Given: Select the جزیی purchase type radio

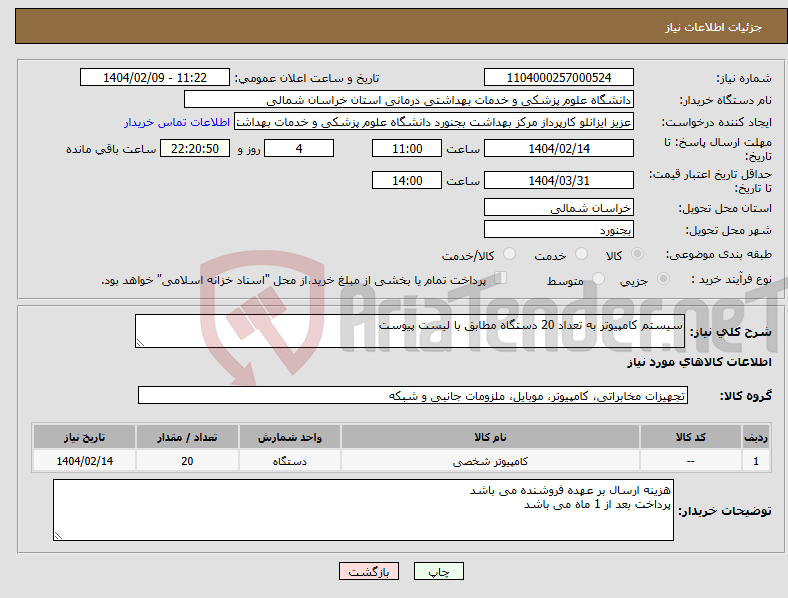Looking at the screenshot, I should 663,278.
